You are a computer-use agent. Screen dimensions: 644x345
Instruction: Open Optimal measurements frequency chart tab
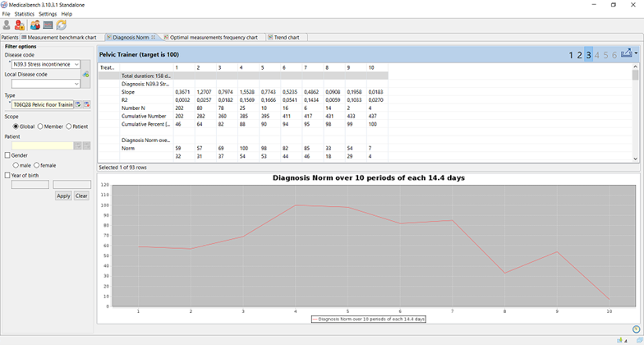click(x=214, y=38)
